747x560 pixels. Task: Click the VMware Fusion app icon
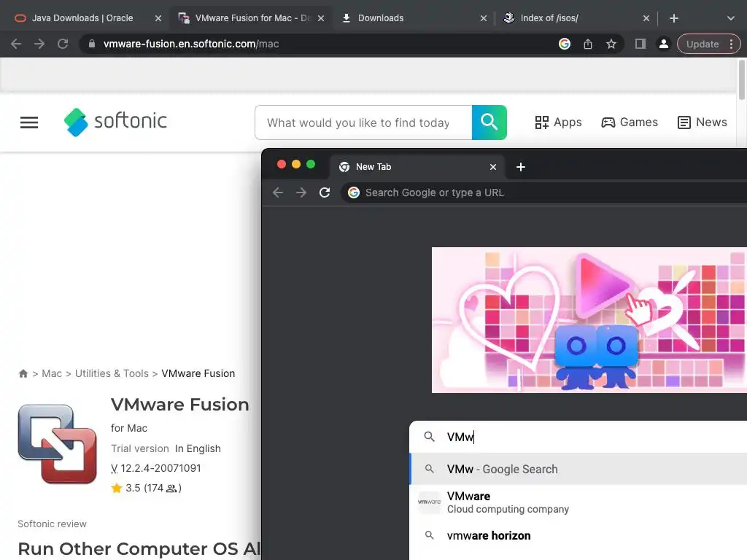click(57, 444)
